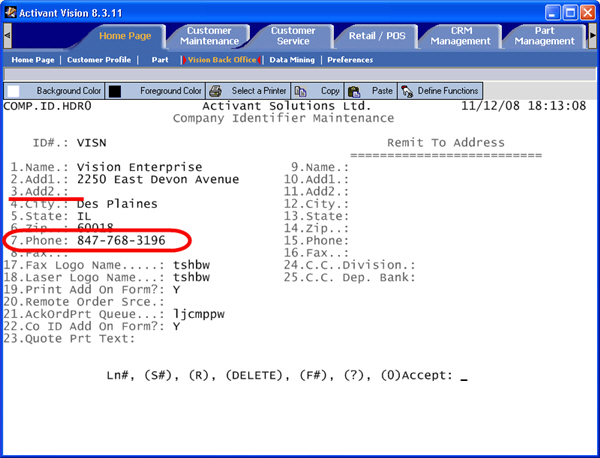Click the 20.Remote Order Srce label
Image resolution: width=600 pixels, height=458 pixels.
[84, 302]
